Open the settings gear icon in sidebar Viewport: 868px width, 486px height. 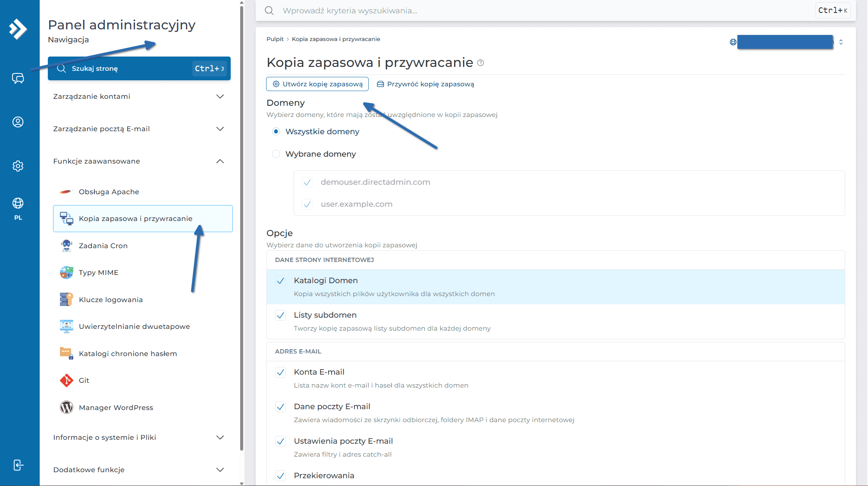coord(18,166)
